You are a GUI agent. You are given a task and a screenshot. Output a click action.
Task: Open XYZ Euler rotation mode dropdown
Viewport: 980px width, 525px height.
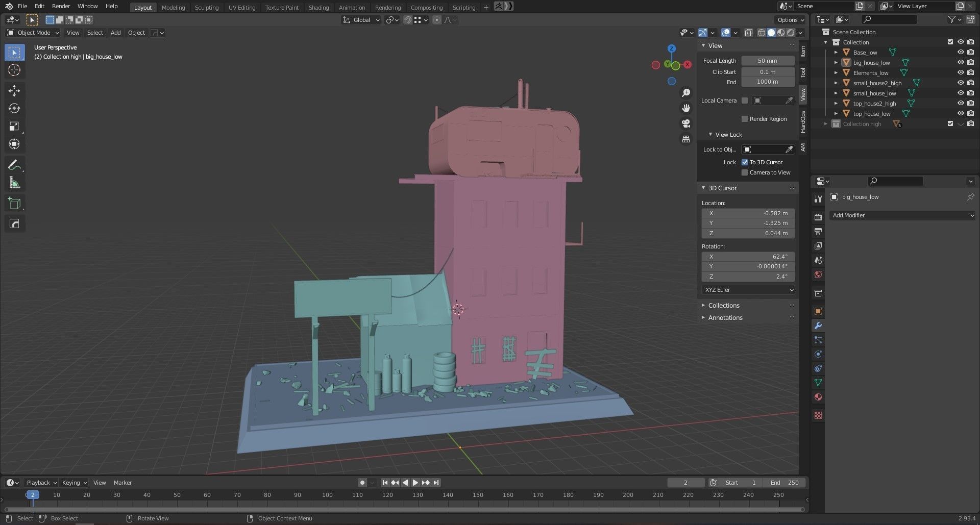748,290
